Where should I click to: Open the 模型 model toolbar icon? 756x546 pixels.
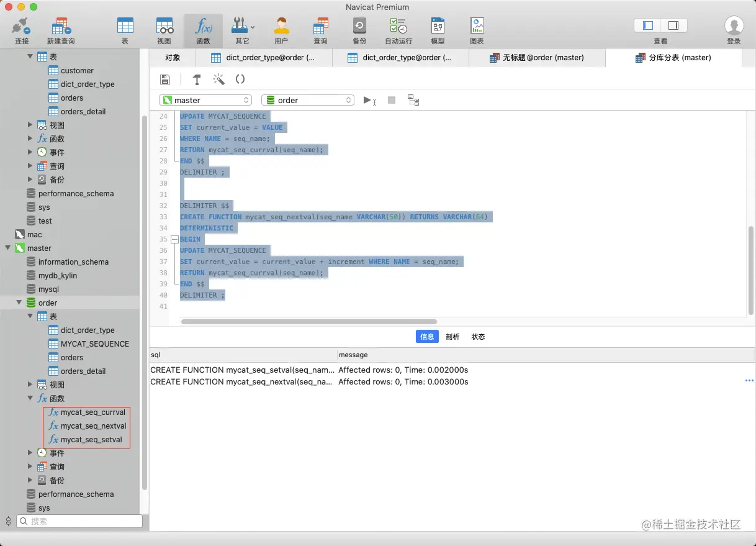[x=438, y=30]
